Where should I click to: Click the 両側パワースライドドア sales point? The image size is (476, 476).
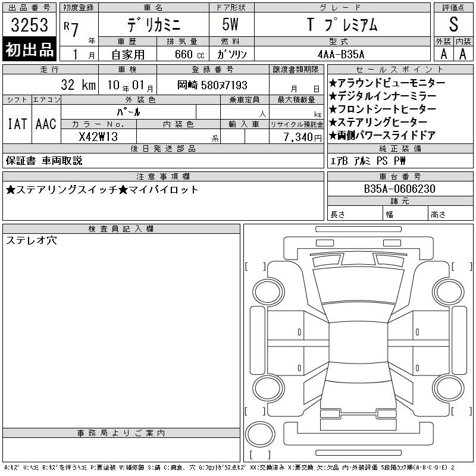[383, 136]
